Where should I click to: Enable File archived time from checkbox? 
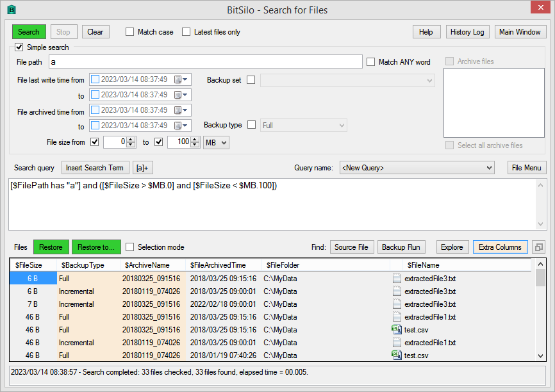click(95, 110)
